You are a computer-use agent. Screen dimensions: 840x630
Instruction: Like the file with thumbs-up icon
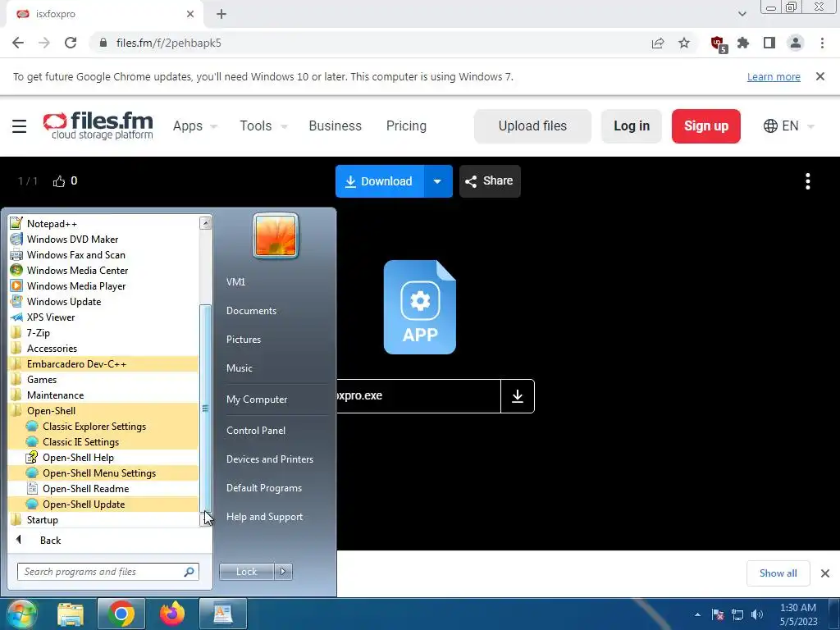[x=59, y=181]
